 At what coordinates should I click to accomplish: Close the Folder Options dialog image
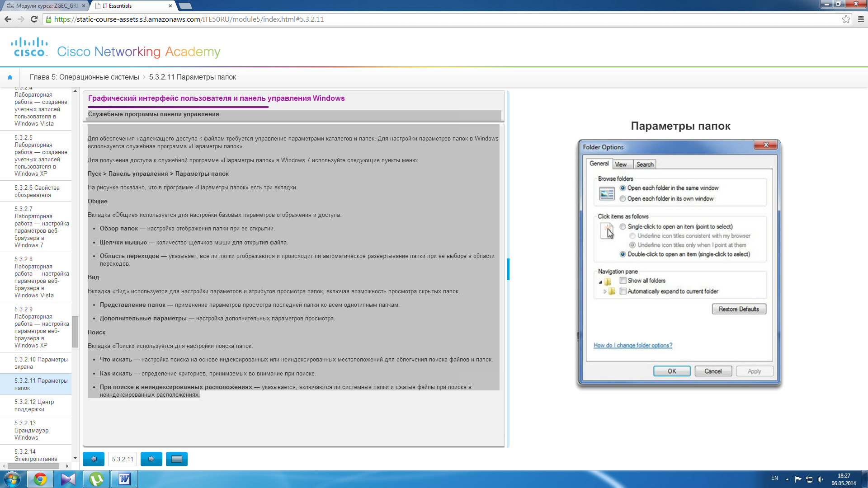(x=766, y=145)
